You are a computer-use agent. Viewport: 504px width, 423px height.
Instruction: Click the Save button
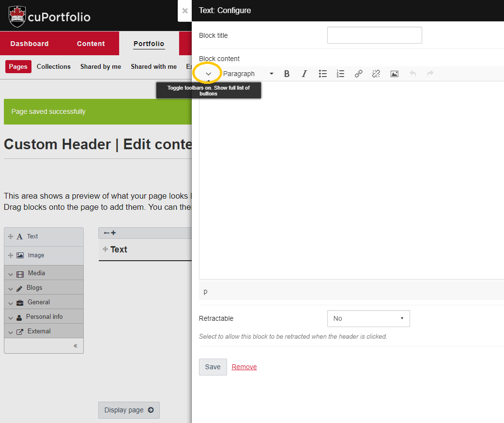pos(213,367)
